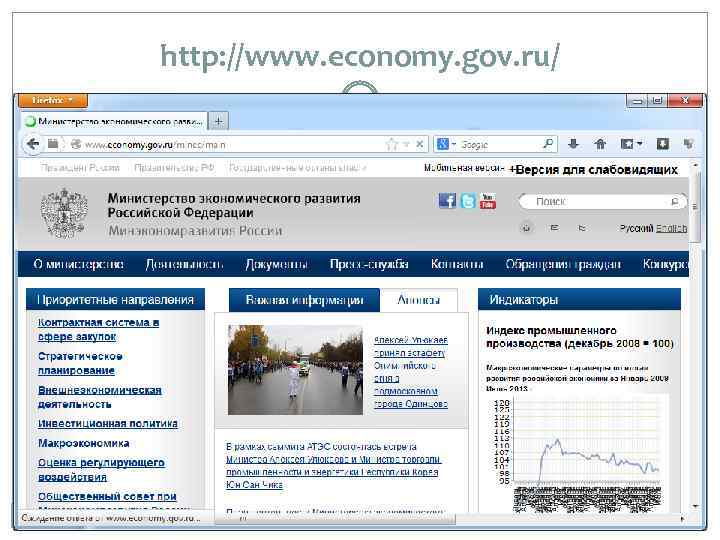Open Мобильная версия link
720x540 pixels.
(x=464, y=168)
